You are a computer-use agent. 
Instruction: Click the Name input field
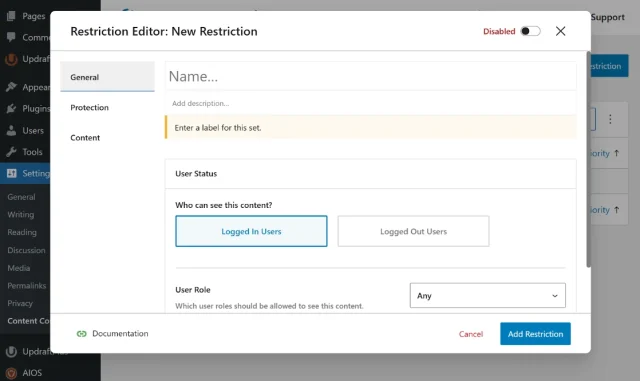click(371, 76)
